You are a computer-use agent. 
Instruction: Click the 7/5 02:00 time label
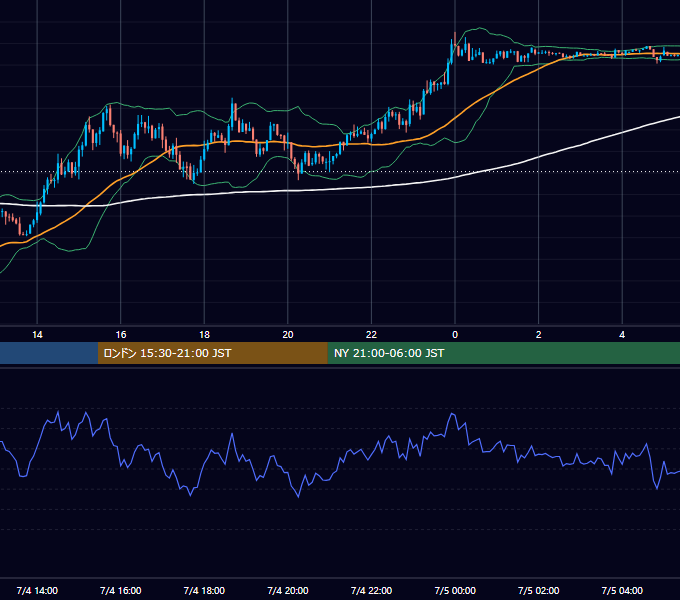(539, 590)
